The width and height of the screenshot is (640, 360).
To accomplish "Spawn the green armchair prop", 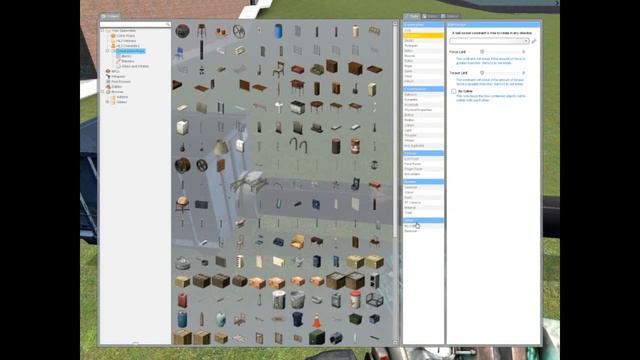I will tap(317, 69).
